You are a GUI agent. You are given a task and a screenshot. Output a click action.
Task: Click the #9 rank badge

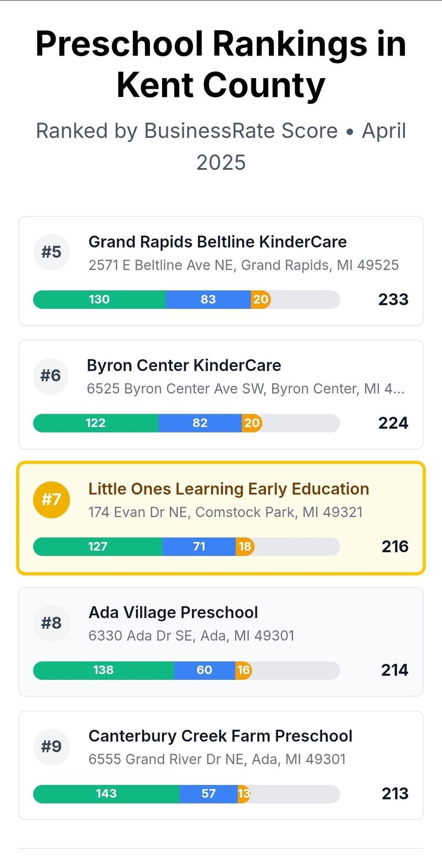click(x=51, y=746)
